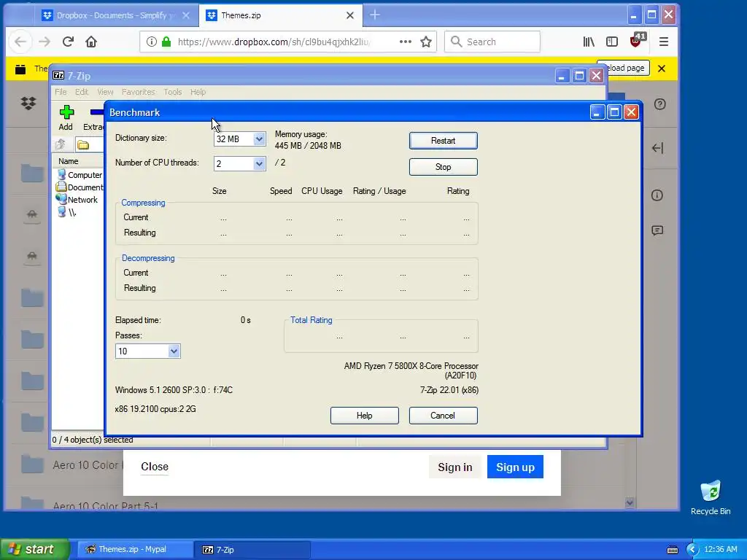Close the Themes.zip browser tab

point(349,15)
